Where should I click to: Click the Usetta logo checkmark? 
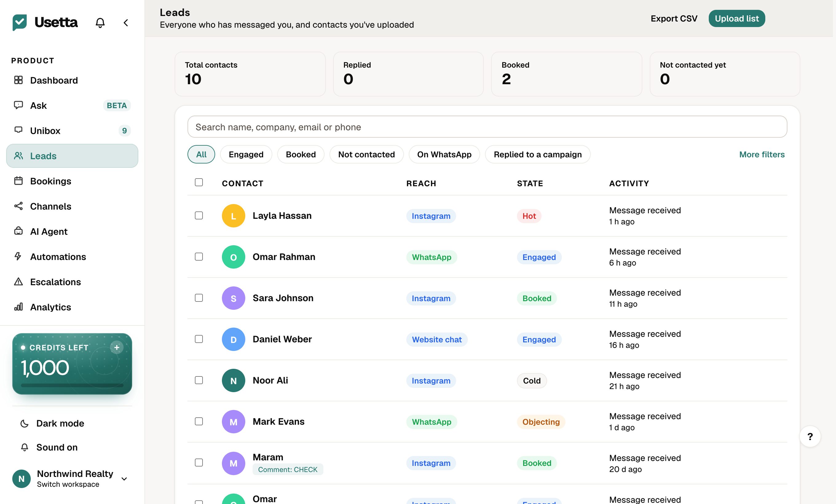pyautogui.click(x=20, y=23)
